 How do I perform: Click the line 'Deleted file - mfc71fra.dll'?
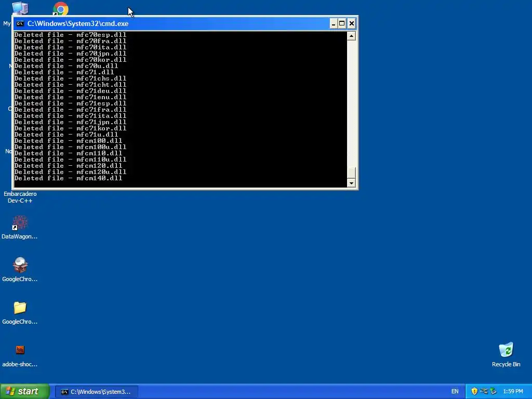point(70,109)
